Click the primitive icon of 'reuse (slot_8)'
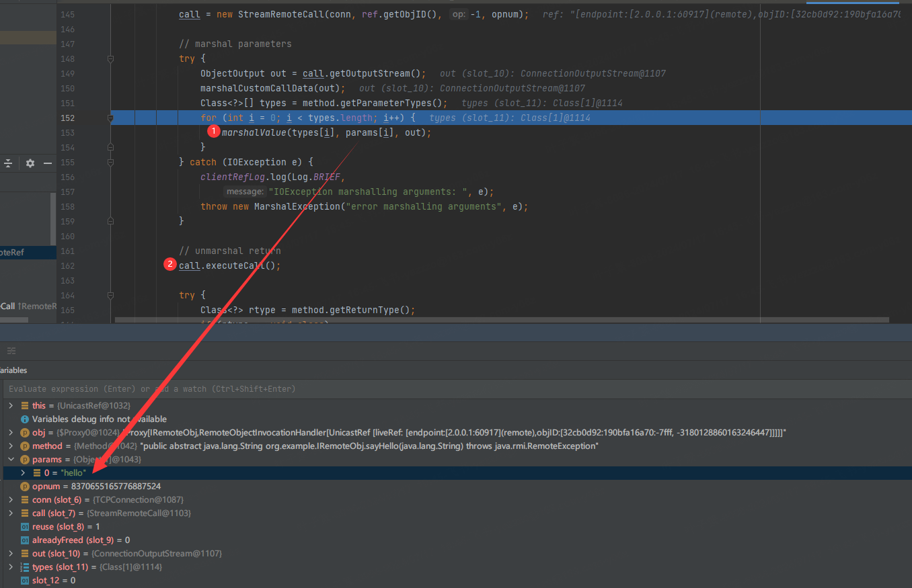Viewport: 912px width, 588px height. (x=25, y=527)
